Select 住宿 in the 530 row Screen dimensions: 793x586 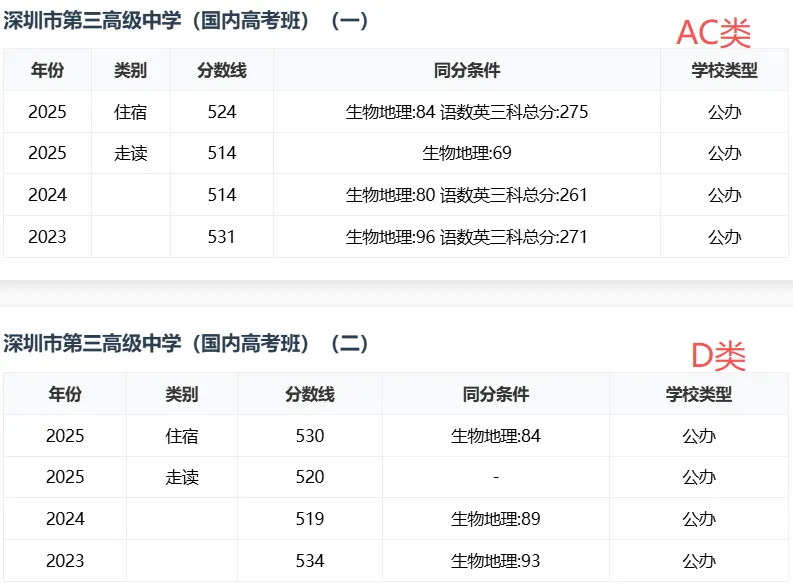click(x=182, y=436)
